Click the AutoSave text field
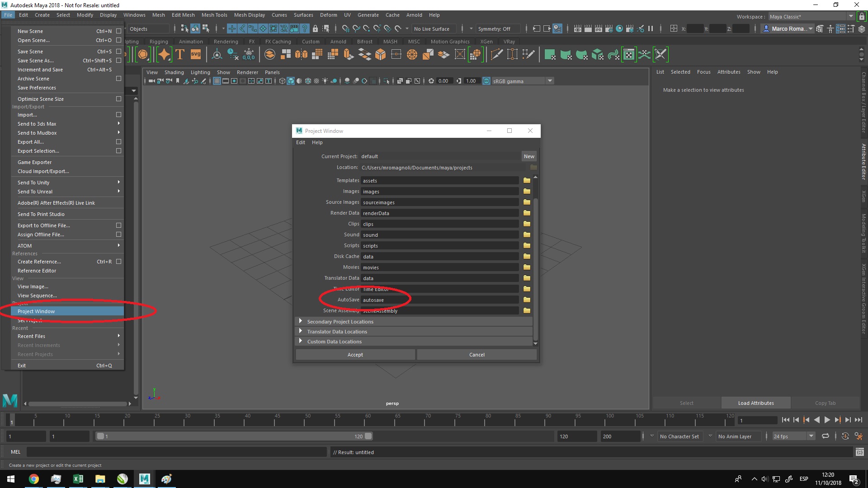Image resolution: width=868 pixels, height=488 pixels. [439, 300]
